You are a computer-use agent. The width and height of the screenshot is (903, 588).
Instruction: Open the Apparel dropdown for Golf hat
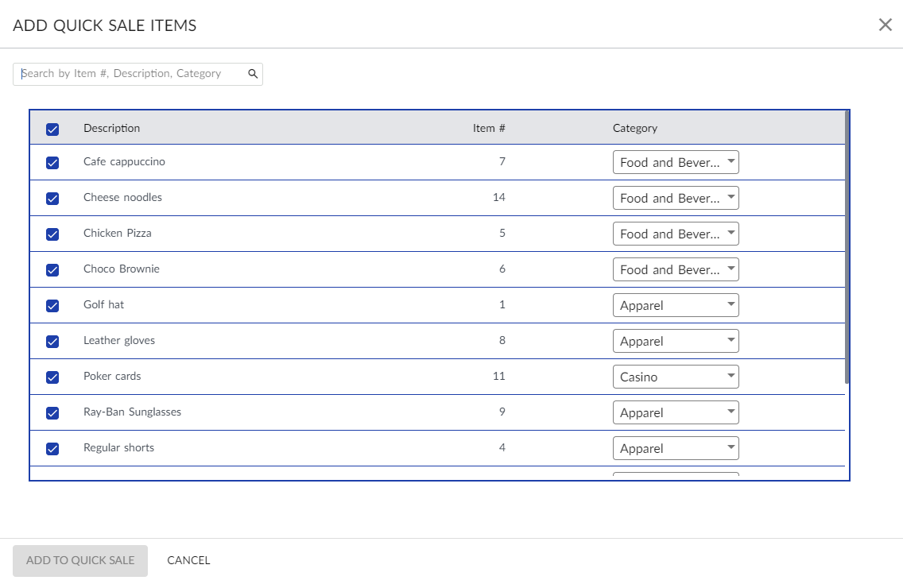point(676,305)
